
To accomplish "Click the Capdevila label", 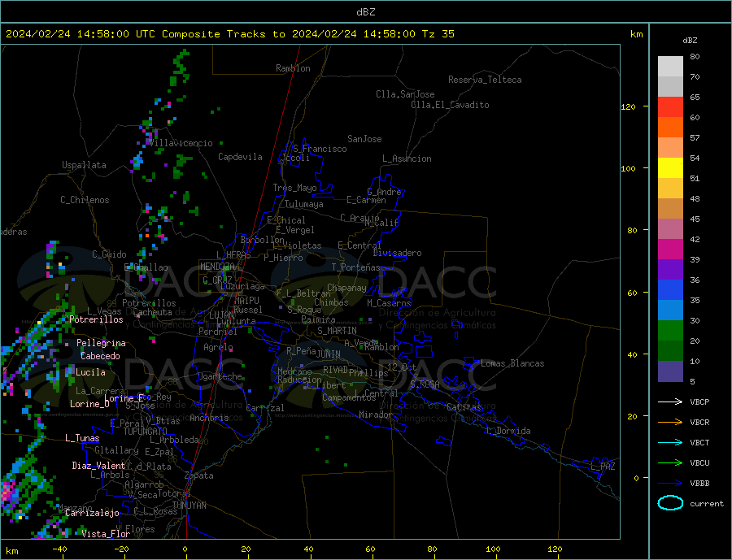I will click(240, 157).
